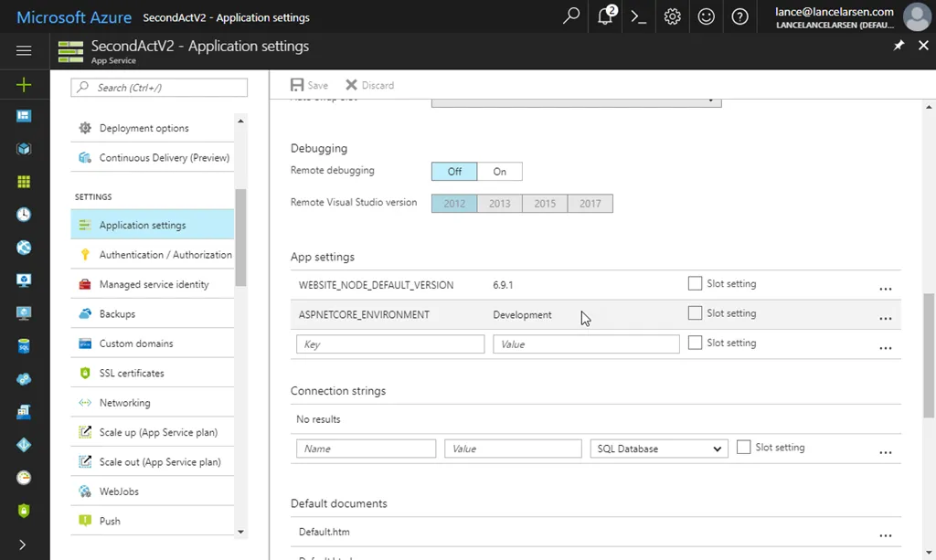
Task: Open portal settings gear icon
Action: point(672,16)
